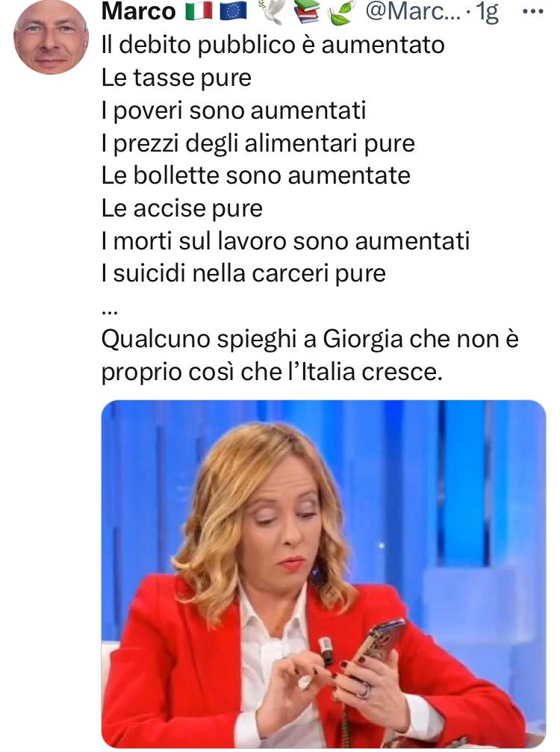This screenshot has width=560, height=752.
Task: Click the text 'Le accise pure'
Action: tap(181, 208)
